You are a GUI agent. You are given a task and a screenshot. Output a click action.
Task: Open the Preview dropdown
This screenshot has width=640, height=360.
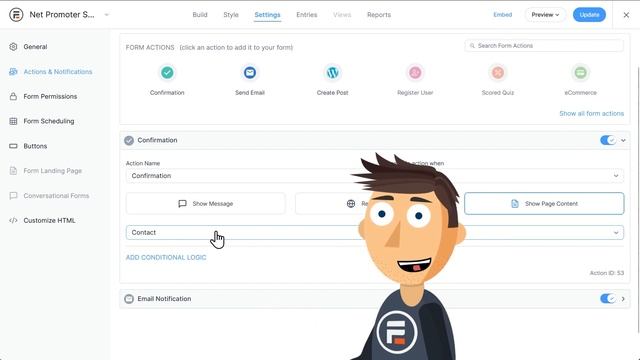(x=545, y=15)
